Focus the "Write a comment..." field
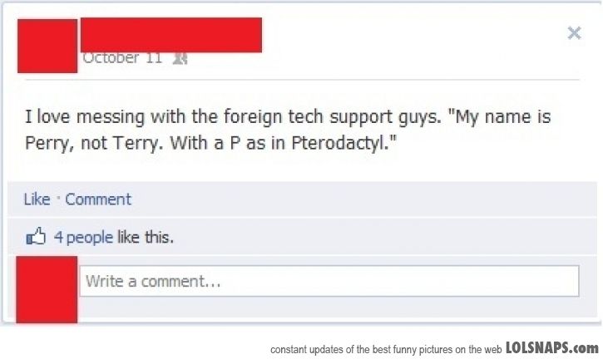The image size is (603, 364). click(329, 281)
